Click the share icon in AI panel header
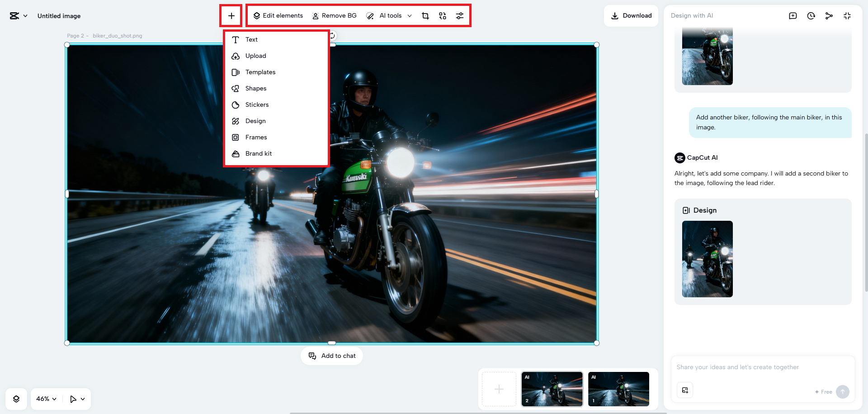 pos(829,16)
